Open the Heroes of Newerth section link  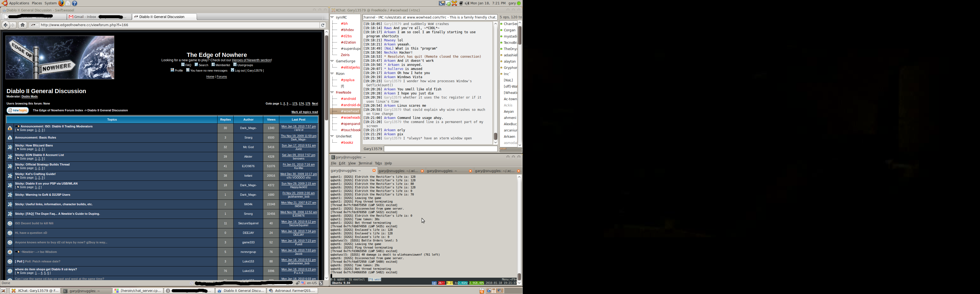coord(252,60)
